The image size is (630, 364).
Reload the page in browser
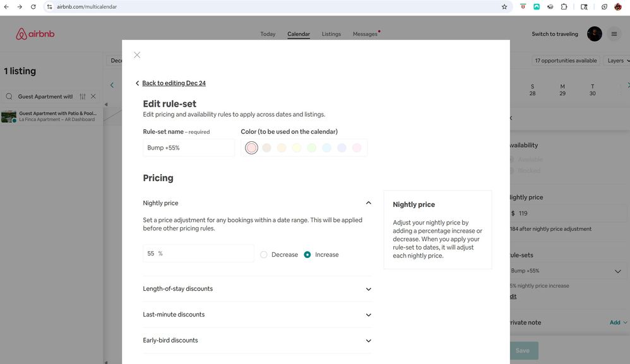(x=33, y=7)
